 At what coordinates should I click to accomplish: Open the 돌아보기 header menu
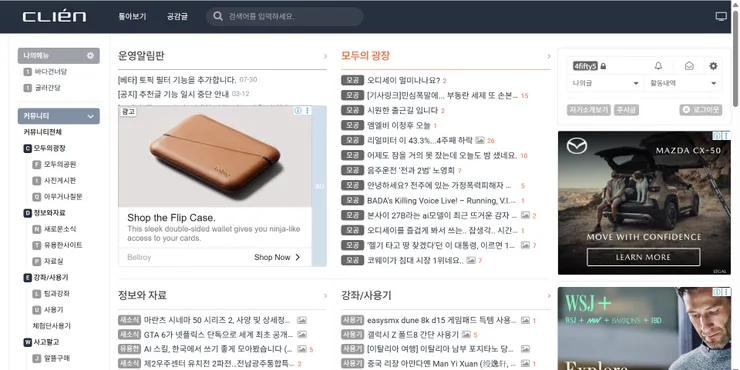132,17
